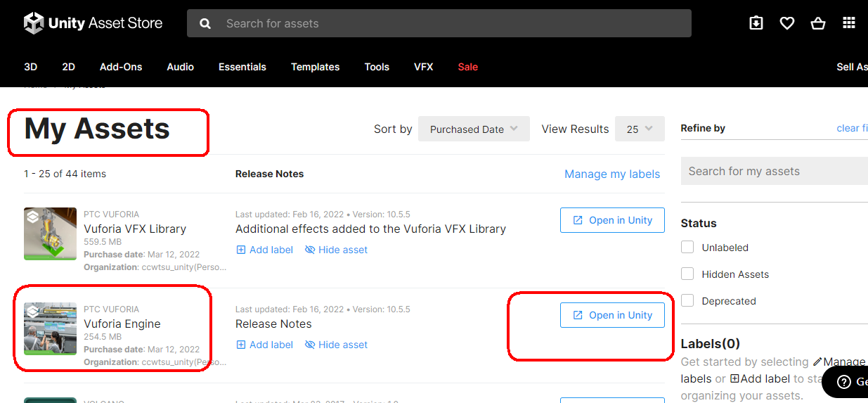This screenshot has height=403, width=868.
Task: Click the Release Notes column header
Action: [270, 174]
